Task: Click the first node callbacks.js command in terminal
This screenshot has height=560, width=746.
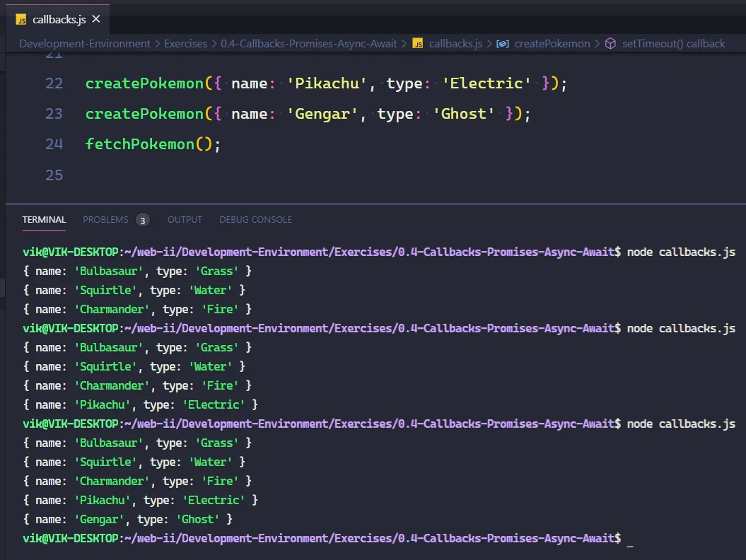Action: click(x=681, y=252)
